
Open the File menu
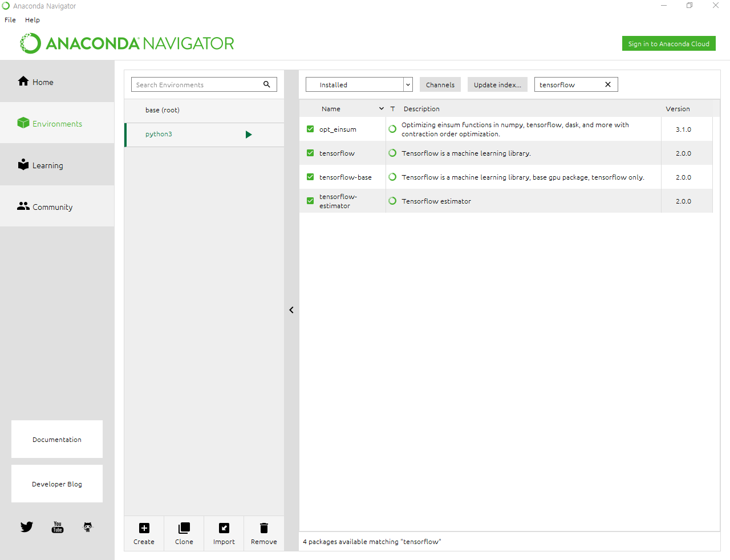point(10,20)
